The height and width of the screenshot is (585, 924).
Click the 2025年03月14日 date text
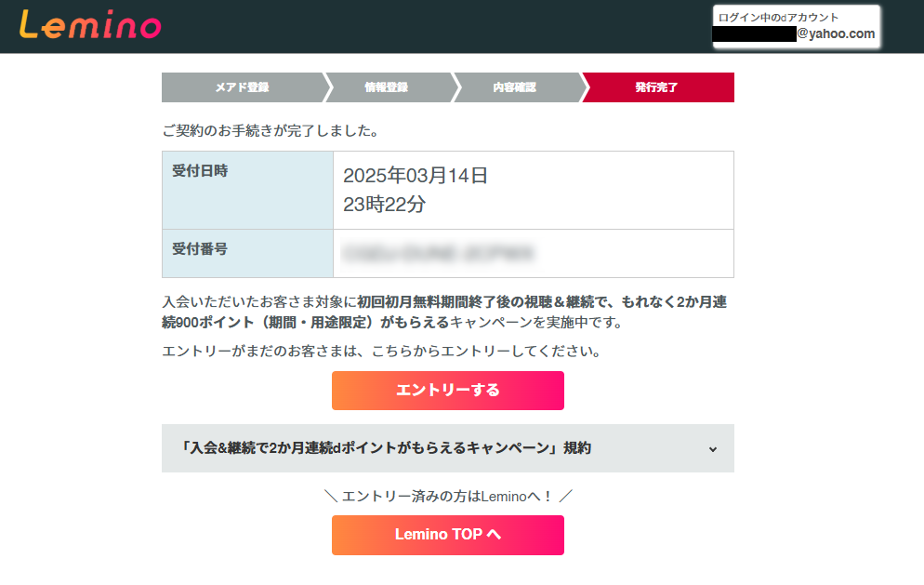click(x=415, y=175)
